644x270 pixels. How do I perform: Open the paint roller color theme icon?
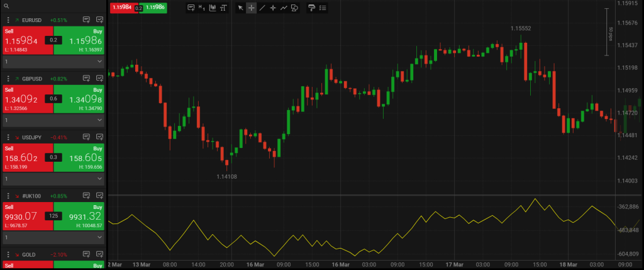(x=311, y=8)
